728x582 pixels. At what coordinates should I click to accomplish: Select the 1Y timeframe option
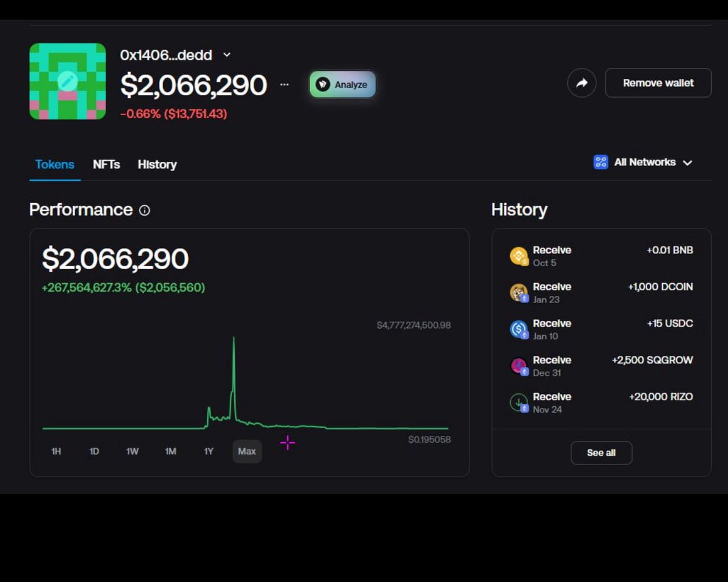[209, 451]
